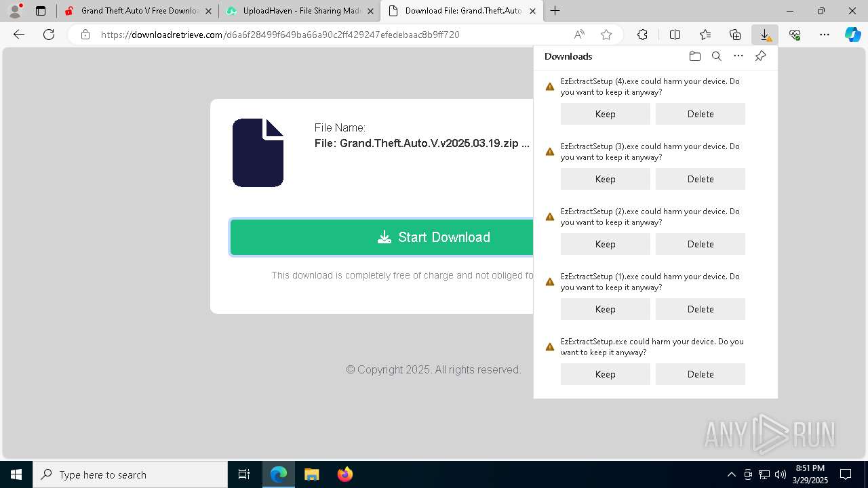The width and height of the screenshot is (868, 488).
Task: Close the Grand Theft Auto V Free Download tab
Action: pos(208,11)
